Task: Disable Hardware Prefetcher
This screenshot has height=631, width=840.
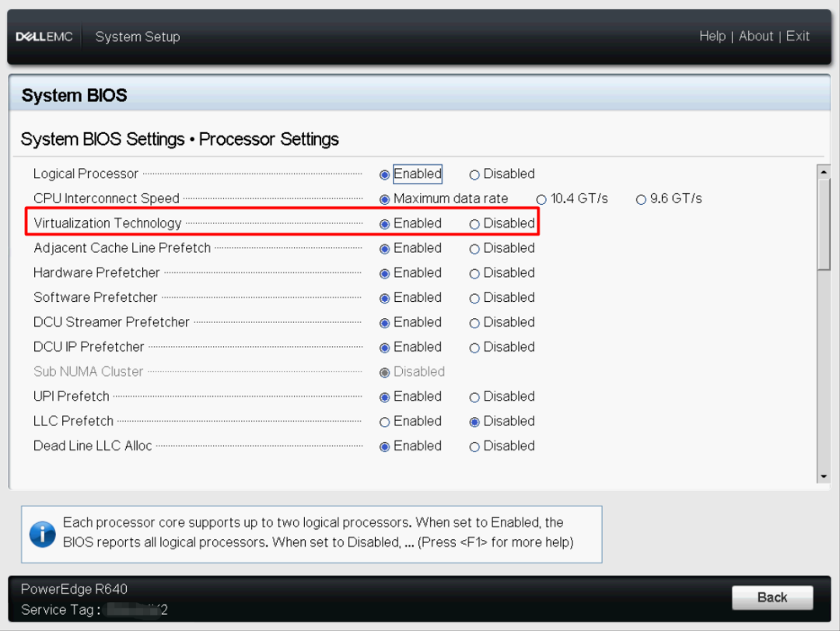Action: click(x=475, y=273)
